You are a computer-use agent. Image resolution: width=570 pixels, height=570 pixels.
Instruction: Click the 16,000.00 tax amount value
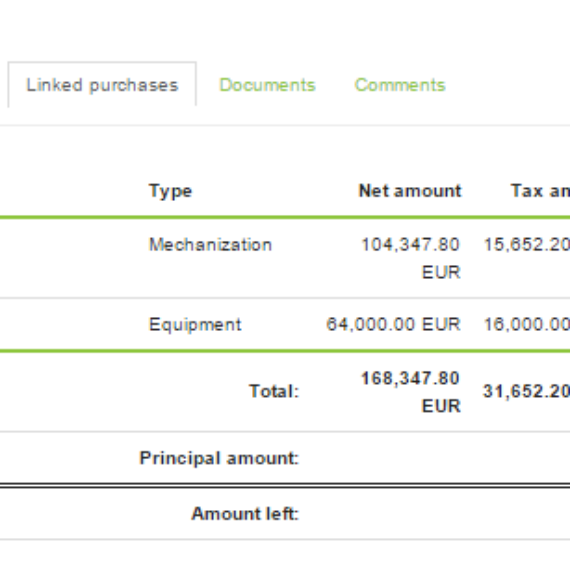(527, 324)
